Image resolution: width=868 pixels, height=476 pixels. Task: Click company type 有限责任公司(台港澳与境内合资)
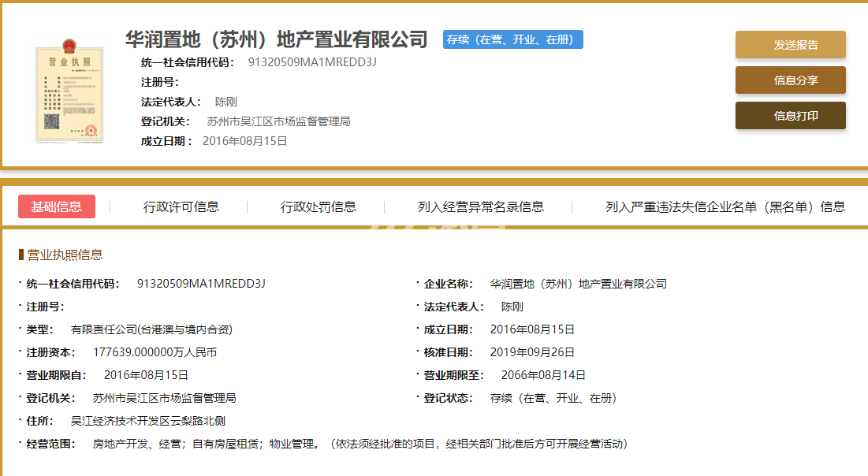(x=151, y=329)
